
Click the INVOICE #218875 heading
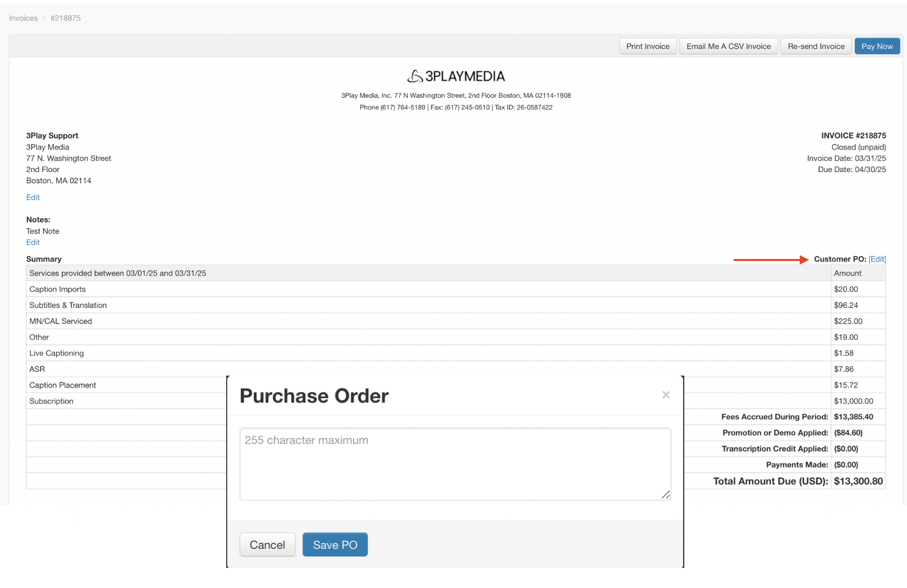(853, 135)
